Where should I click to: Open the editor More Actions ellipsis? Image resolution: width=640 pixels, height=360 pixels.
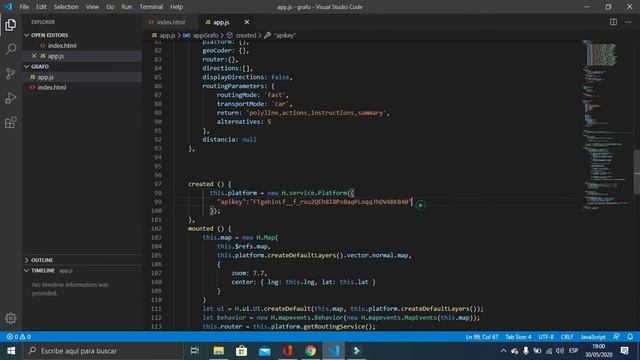click(628, 22)
